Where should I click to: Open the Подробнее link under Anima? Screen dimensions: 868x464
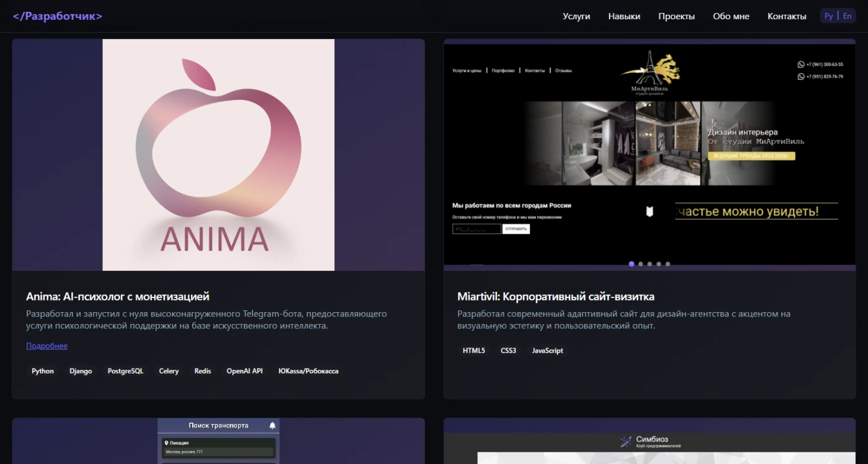46,346
